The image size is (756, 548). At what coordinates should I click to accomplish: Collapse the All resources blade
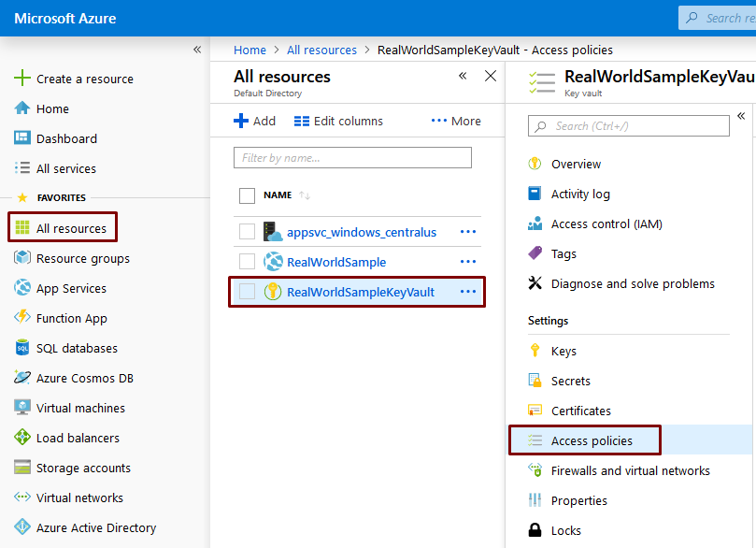[x=463, y=76]
